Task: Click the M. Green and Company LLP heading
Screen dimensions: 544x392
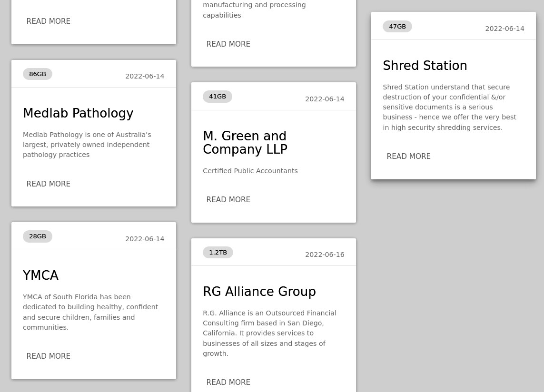Action: (x=245, y=142)
